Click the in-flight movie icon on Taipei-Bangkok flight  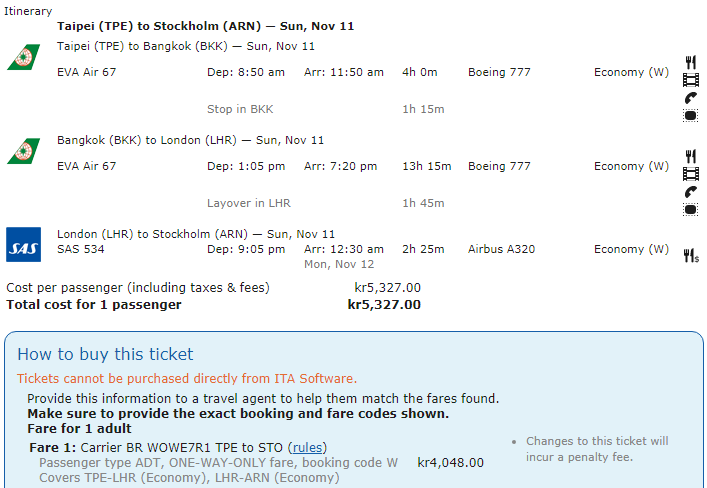(690, 80)
